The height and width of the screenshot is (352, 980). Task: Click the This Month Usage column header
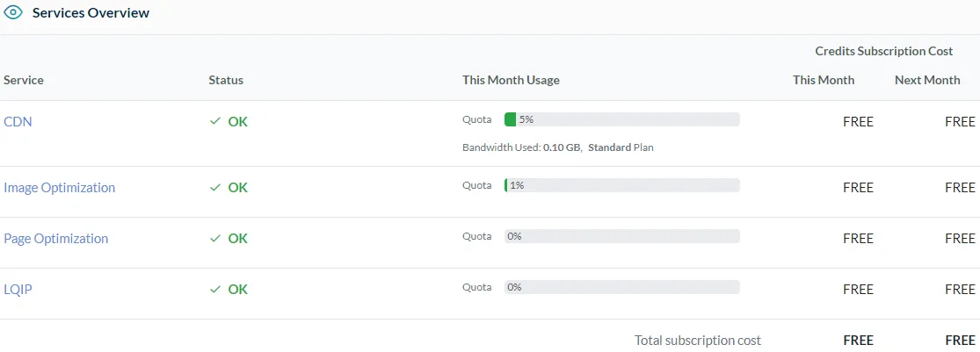(511, 80)
